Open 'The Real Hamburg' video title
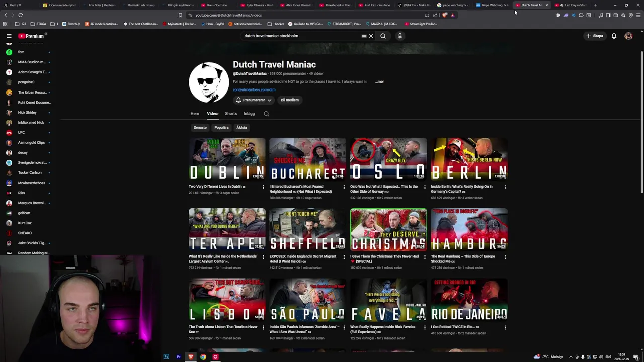 462,259
